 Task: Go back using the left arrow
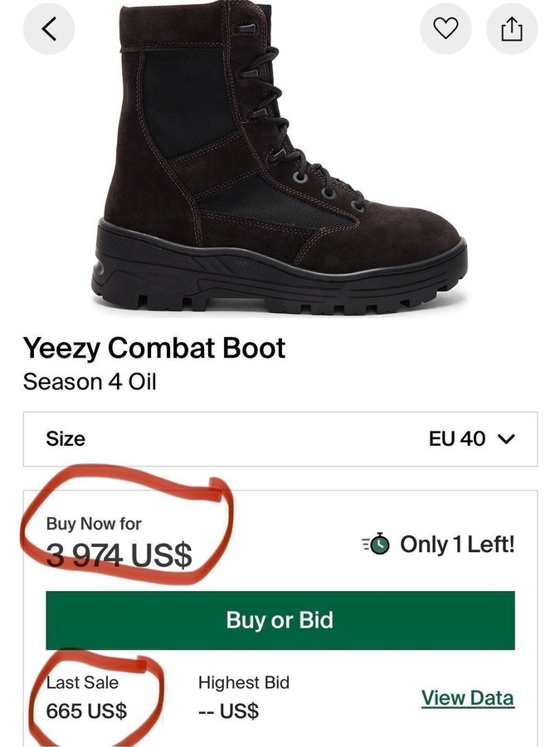(48, 29)
